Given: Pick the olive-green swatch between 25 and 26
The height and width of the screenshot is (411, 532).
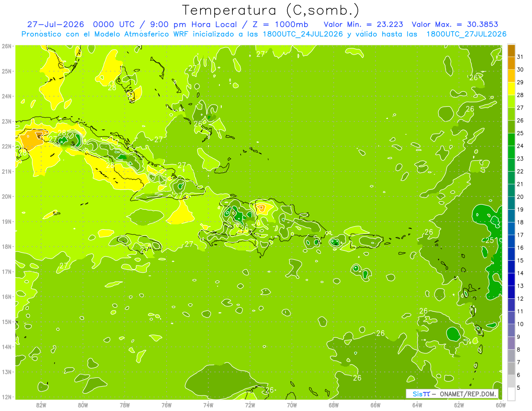Looking at the screenshot, I should [511, 127].
